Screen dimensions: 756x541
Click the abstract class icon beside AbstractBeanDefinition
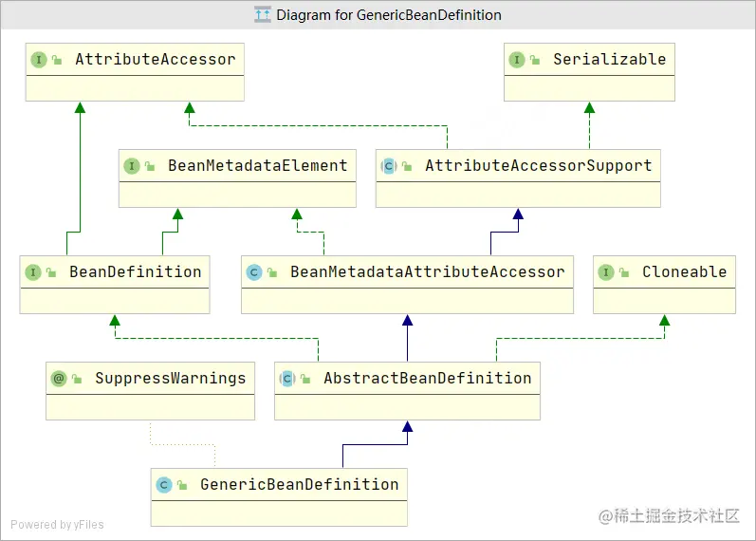(x=287, y=379)
